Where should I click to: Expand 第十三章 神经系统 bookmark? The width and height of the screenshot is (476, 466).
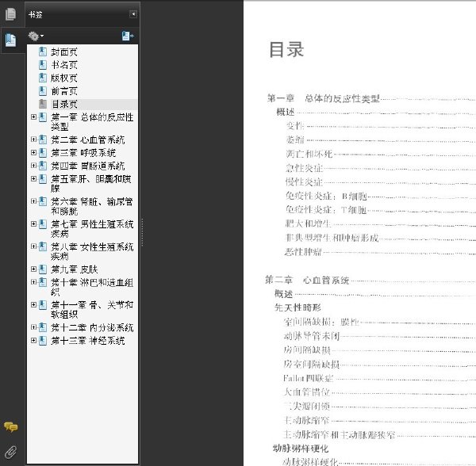[x=33, y=341]
